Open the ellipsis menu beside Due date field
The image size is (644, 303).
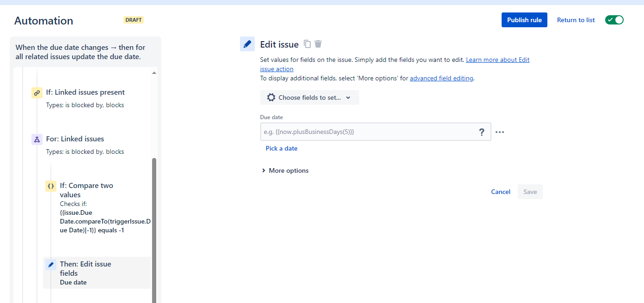pyautogui.click(x=499, y=132)
